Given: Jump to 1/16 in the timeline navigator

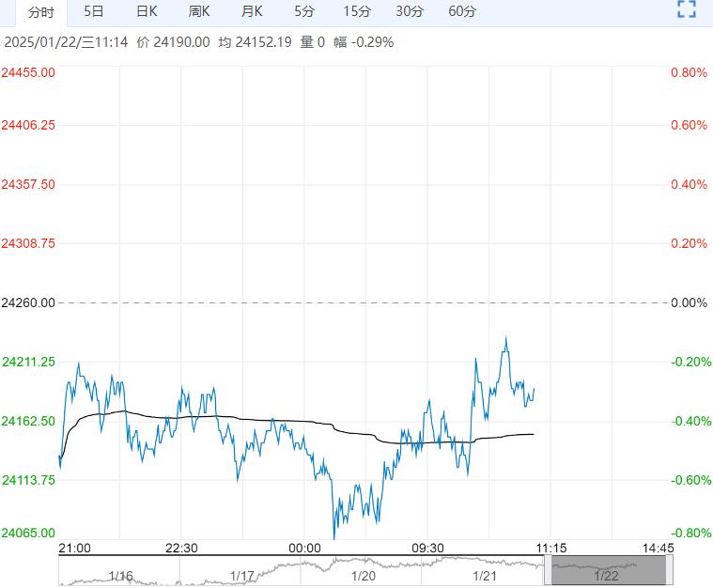Looking at the screenshot, I should pos(120,575).
